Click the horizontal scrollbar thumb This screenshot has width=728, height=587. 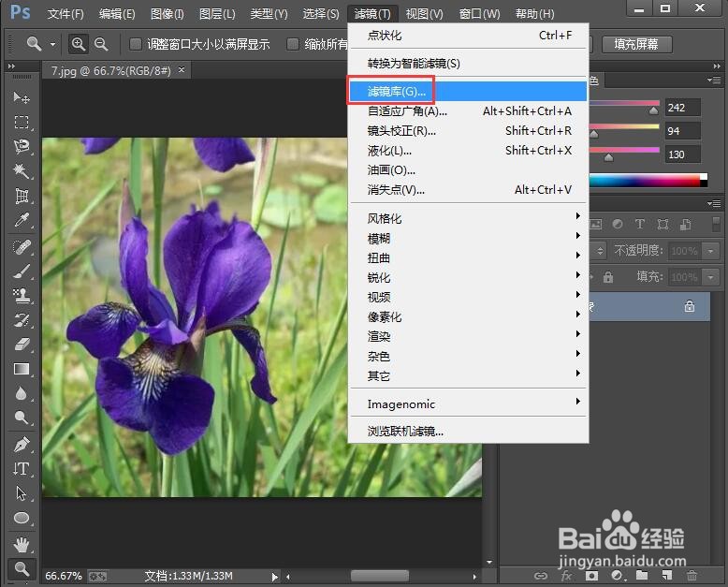coord(380,577)
